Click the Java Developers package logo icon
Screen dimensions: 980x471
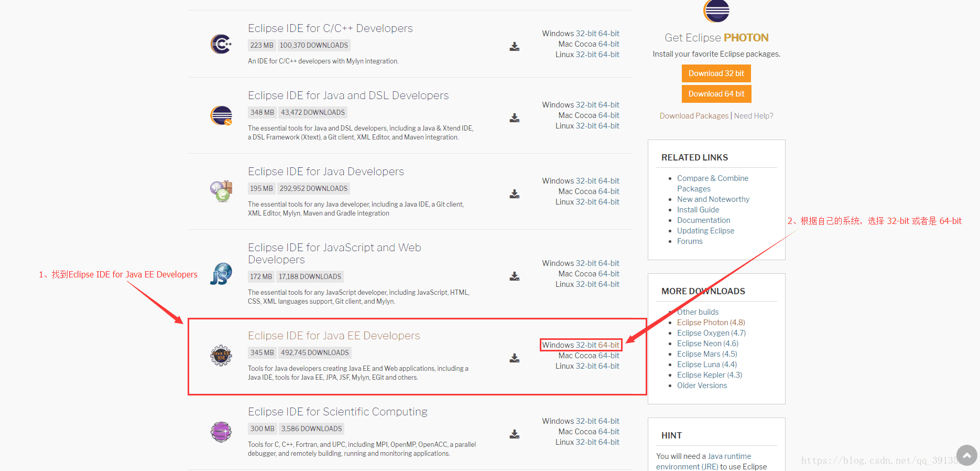(x=221, y=191)
